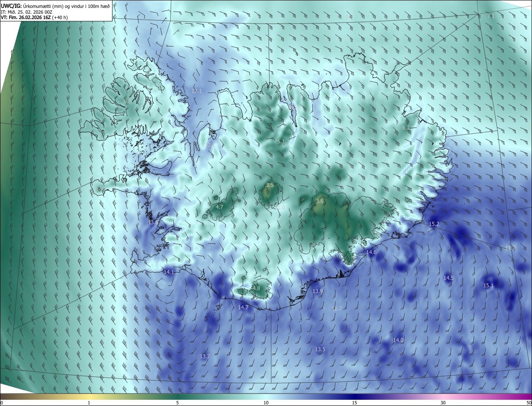Click the 6.2 value label in east Iceland
This screenshot has height=406, width=532.
click(x=406, y=127)
